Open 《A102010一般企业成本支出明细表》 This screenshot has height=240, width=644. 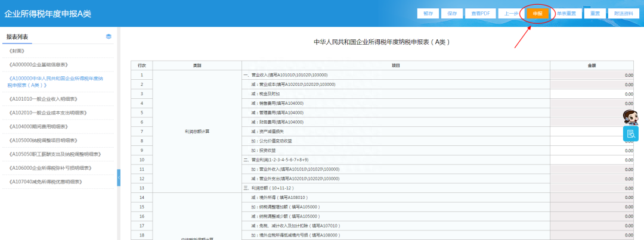(x=48, y=113)
